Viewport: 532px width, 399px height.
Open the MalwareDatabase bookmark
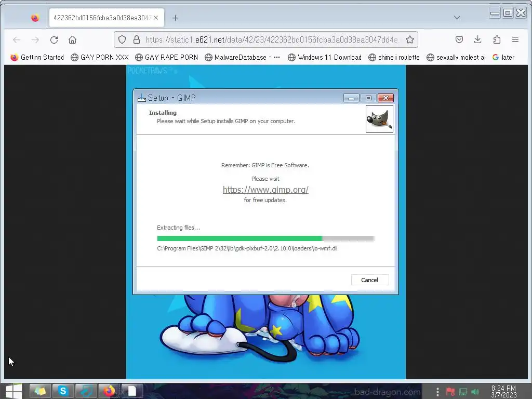tap(243, 57)
